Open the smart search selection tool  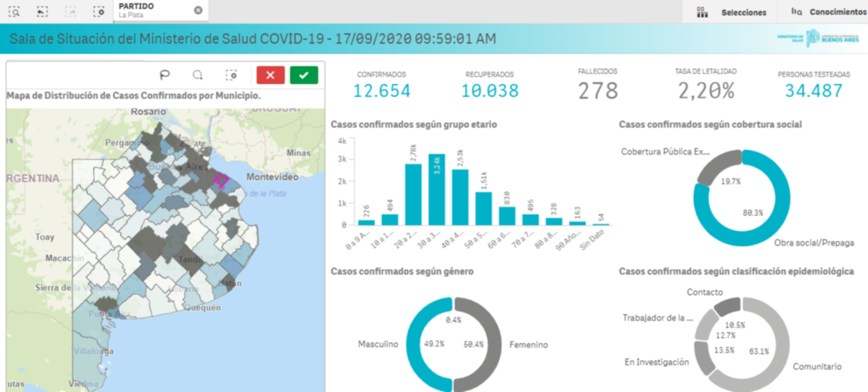14,11
